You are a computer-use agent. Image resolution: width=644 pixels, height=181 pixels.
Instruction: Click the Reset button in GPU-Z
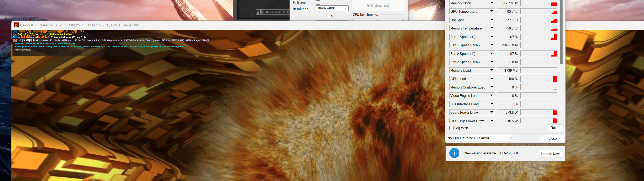[x=555, y=128]
